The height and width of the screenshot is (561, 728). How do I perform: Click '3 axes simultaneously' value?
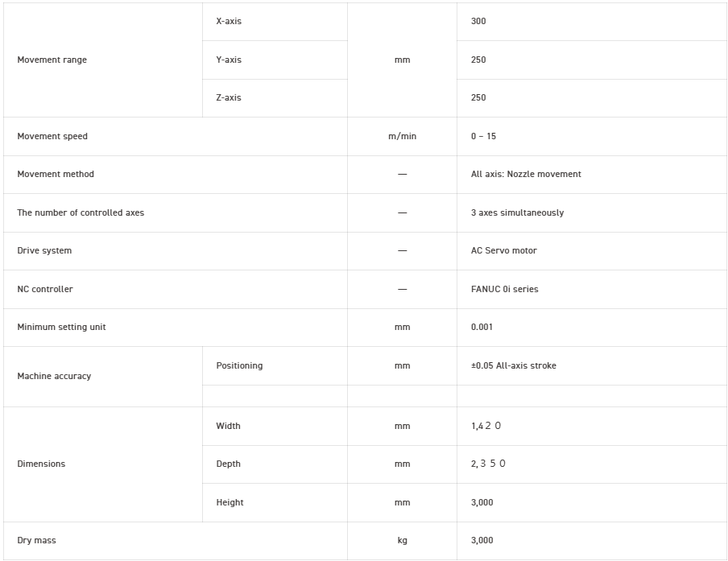[x=517, y=212]
